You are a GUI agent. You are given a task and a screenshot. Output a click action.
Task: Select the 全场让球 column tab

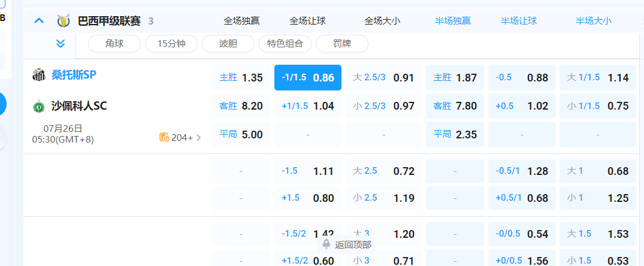coord(308,21)
